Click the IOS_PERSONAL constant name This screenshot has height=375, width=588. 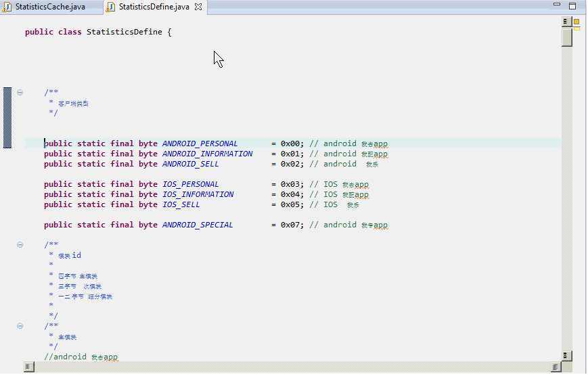(191, 184)
